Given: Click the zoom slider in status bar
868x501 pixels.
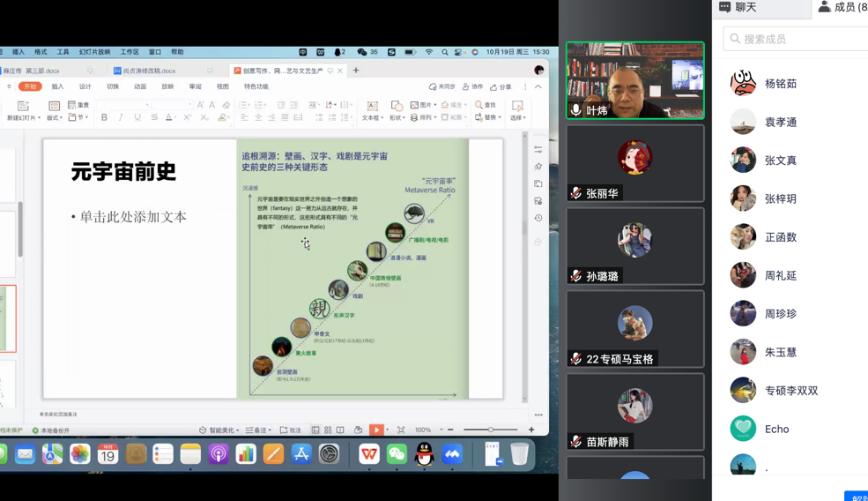Looking at the screenshot, I should [490, 430].
